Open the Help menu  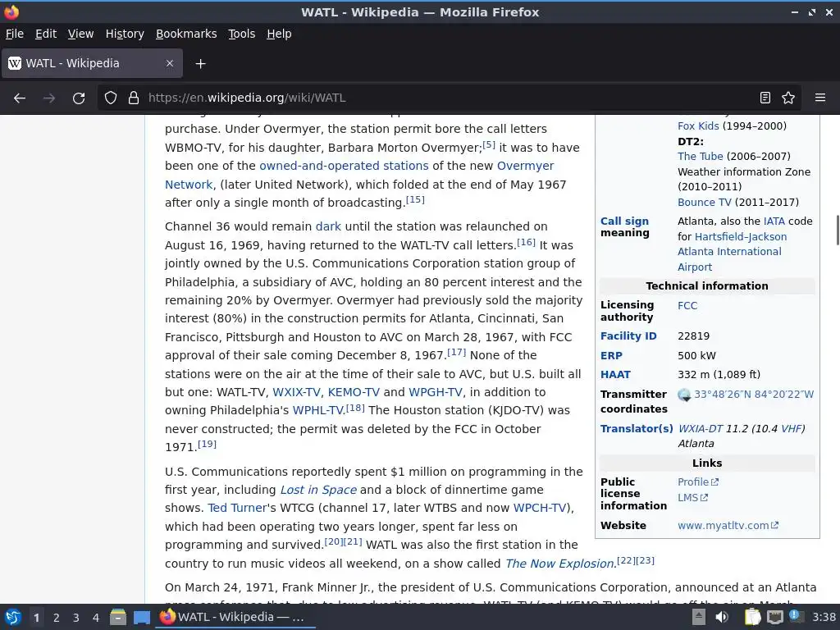coord(279,34)
